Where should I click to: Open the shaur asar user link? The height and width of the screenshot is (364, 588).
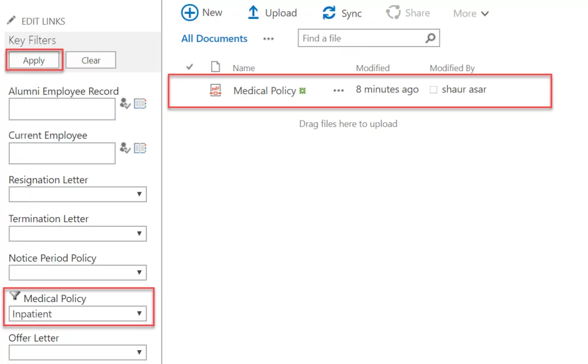(x=464, y=89)
